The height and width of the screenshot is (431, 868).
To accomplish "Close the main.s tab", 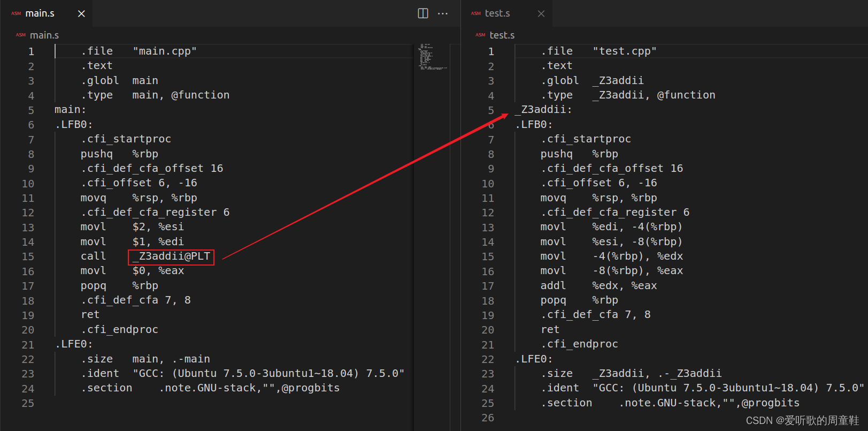I will click(x=81, y=13).
